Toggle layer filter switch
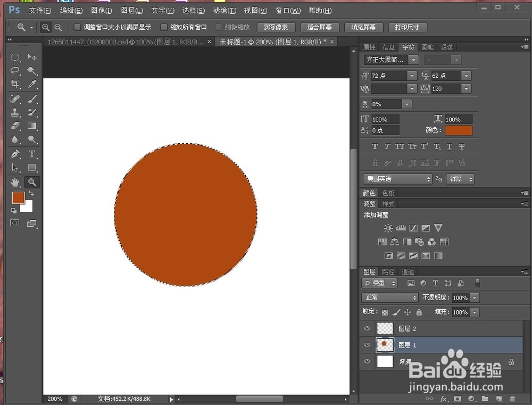 coord(477,283)
